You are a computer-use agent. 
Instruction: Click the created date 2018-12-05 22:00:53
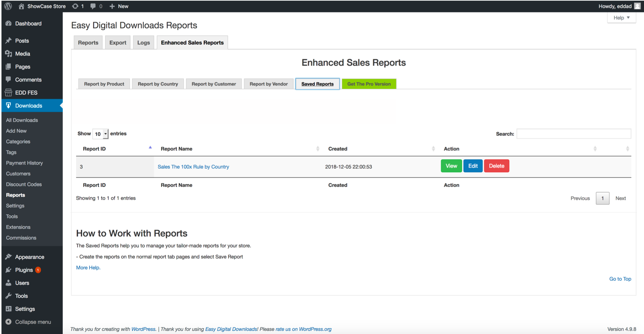tap(348, 167)
